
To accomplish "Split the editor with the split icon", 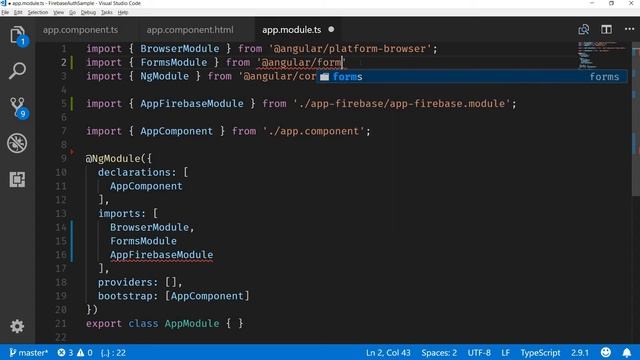I will (607, 29).
